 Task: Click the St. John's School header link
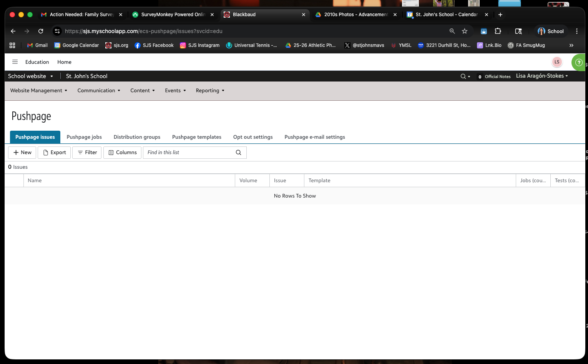87,76
